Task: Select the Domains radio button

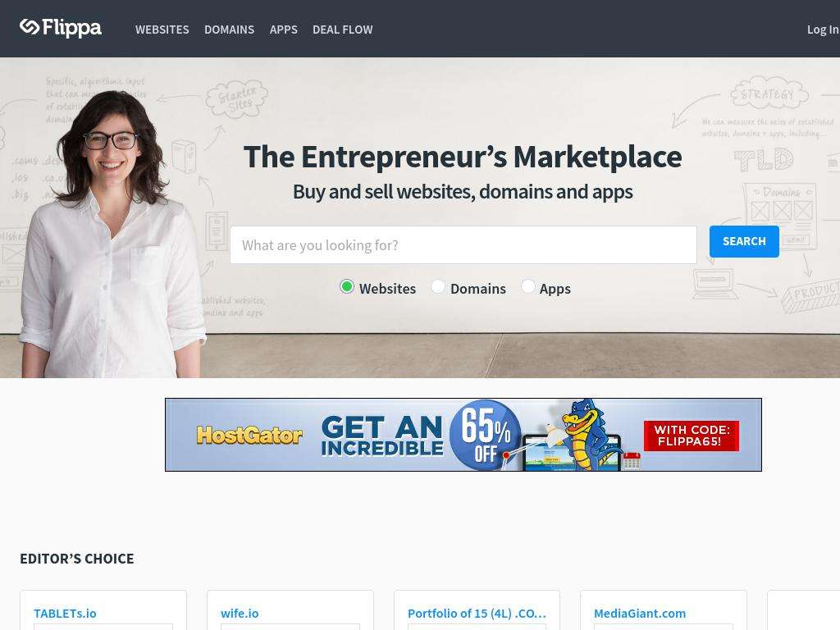Action: click(438, 286)
